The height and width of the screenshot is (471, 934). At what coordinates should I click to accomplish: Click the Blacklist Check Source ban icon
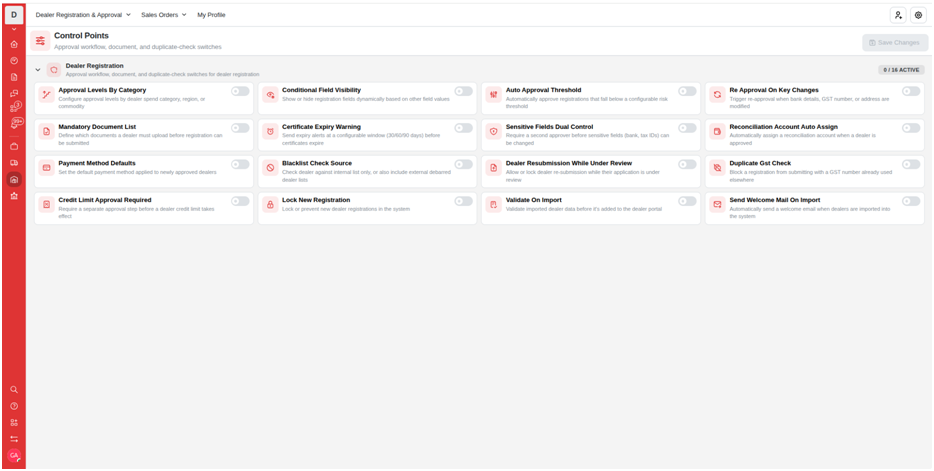(x=270, y=168)
